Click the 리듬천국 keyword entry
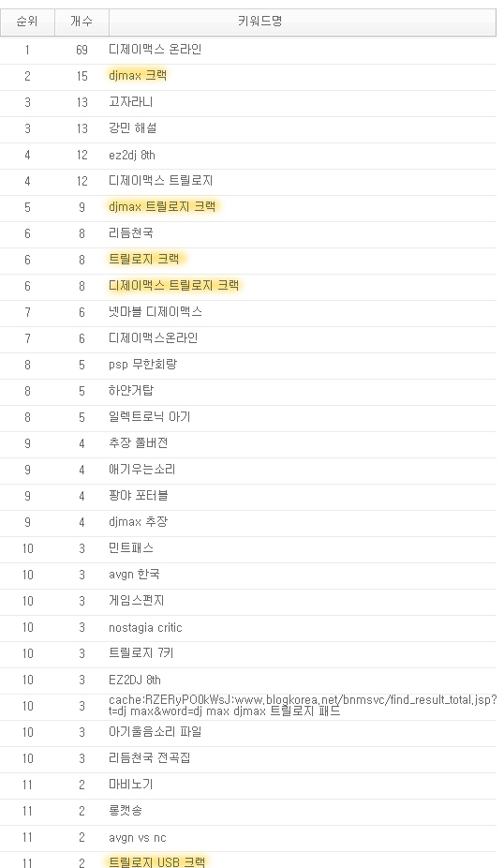504x868 pixels. click(x=131, y=233)
